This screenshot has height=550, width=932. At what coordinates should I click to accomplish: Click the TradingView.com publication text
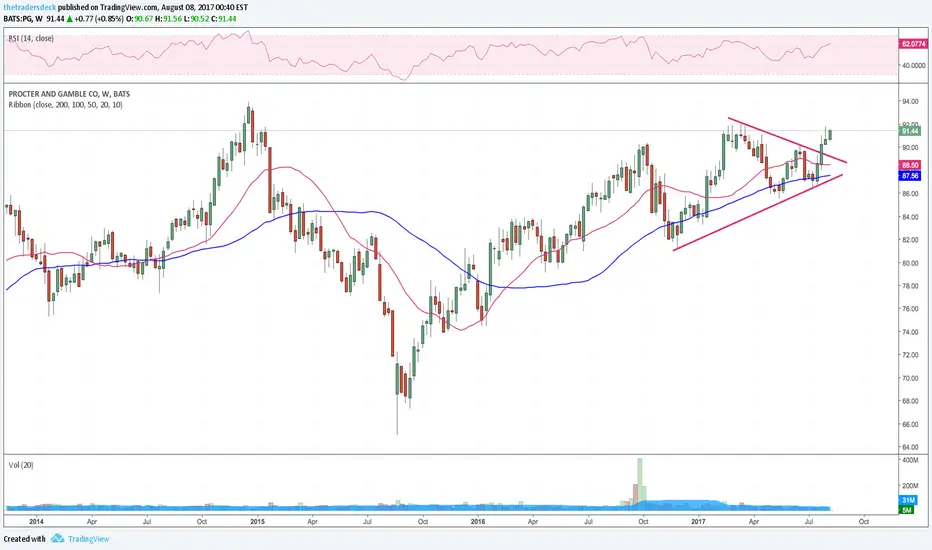pos(128,8)
